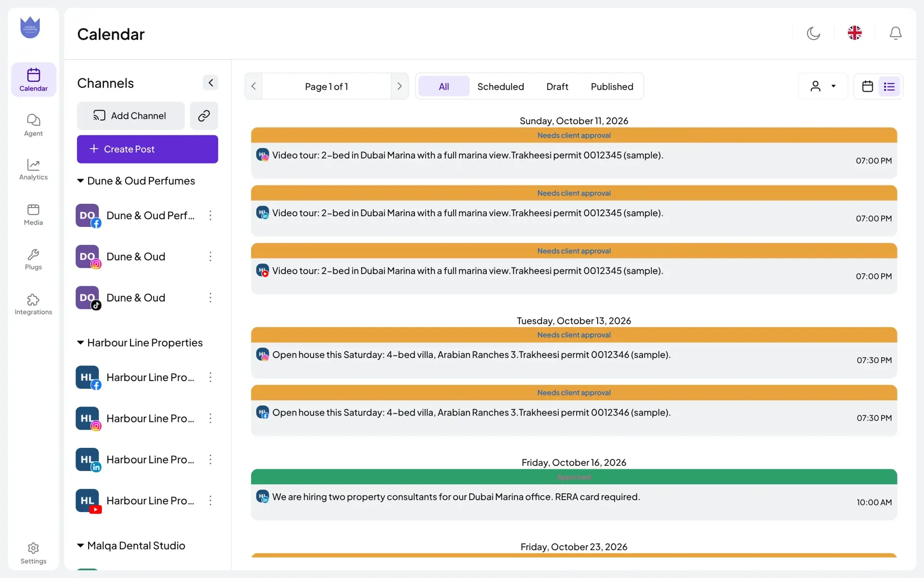The height and width of the screenshot is (578, 924).
Task: Click the Friday, October 23, 2026 heading
Action: click(574, 547)
